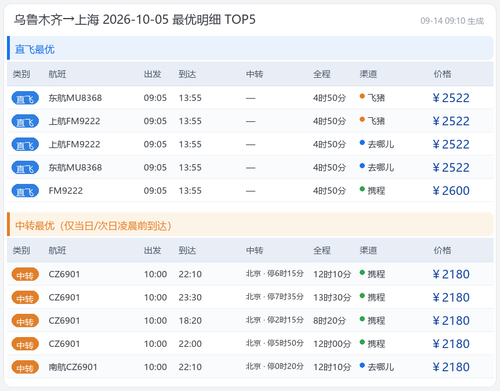Select 上航FM9222 in the 去哪儿 row
The height and width of the screenshot is (391, 500).
coord(74,144)
